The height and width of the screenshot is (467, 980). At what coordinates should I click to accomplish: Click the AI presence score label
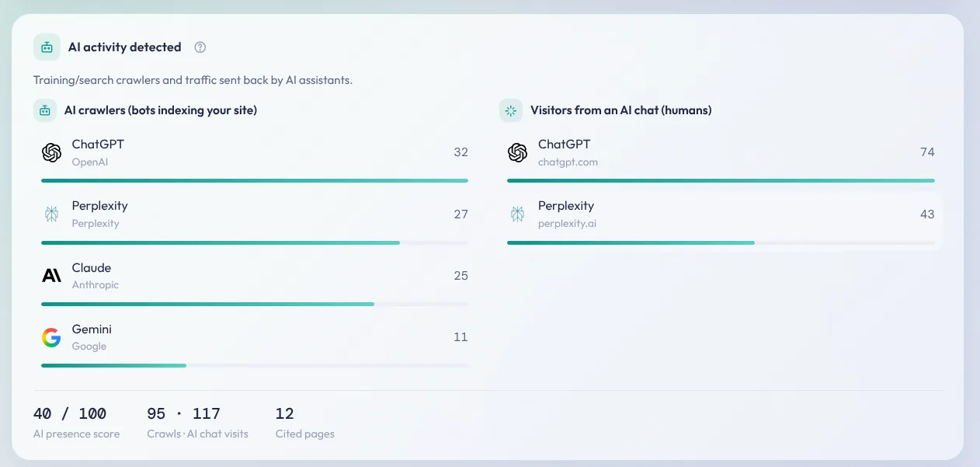[77, 434]
